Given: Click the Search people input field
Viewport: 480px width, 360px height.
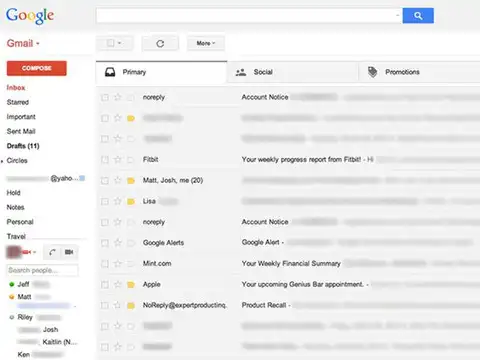Looking at the screenshot, I should [x=42, y=270].
